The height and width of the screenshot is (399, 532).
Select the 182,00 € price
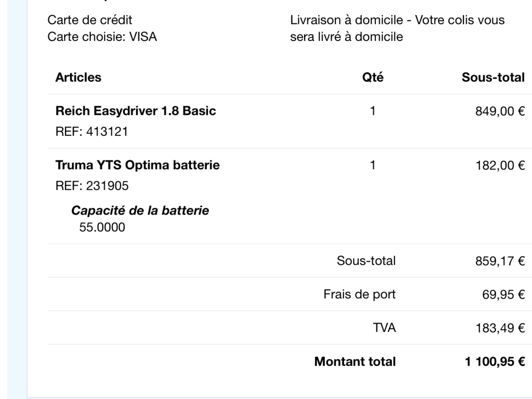tap(500, 166)
